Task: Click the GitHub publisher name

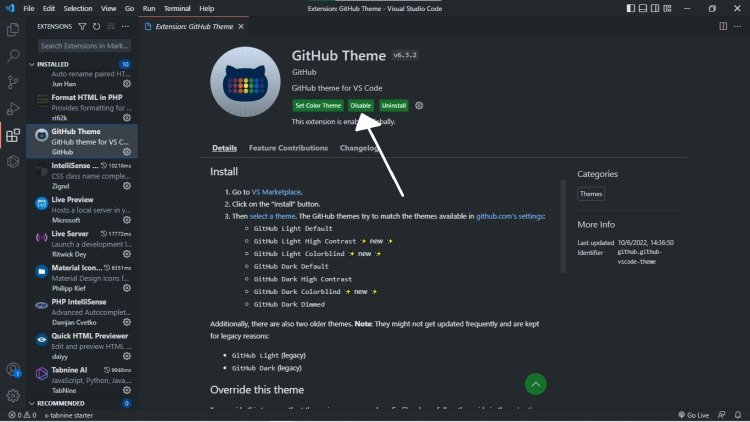Action: point(304,72)
